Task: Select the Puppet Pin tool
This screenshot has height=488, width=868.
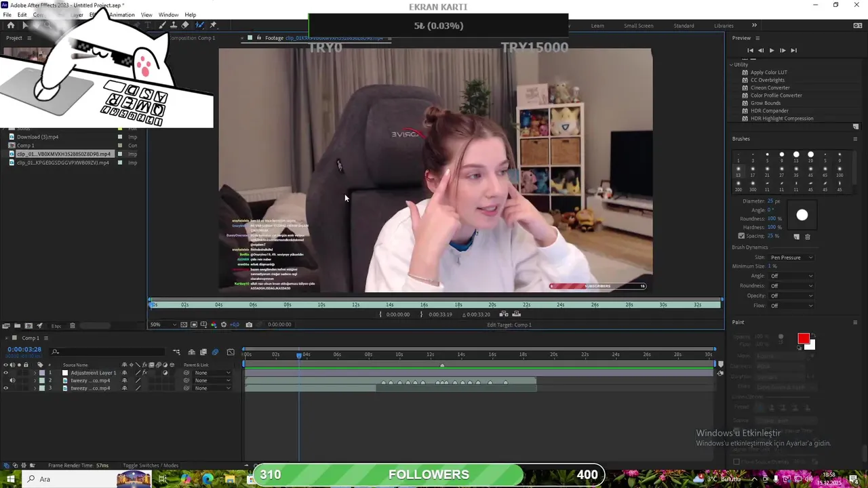Action: pos(213,25)
